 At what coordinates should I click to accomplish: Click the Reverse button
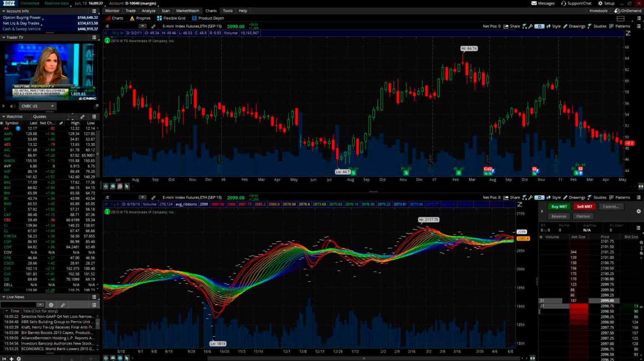click(x=558, y=217)
